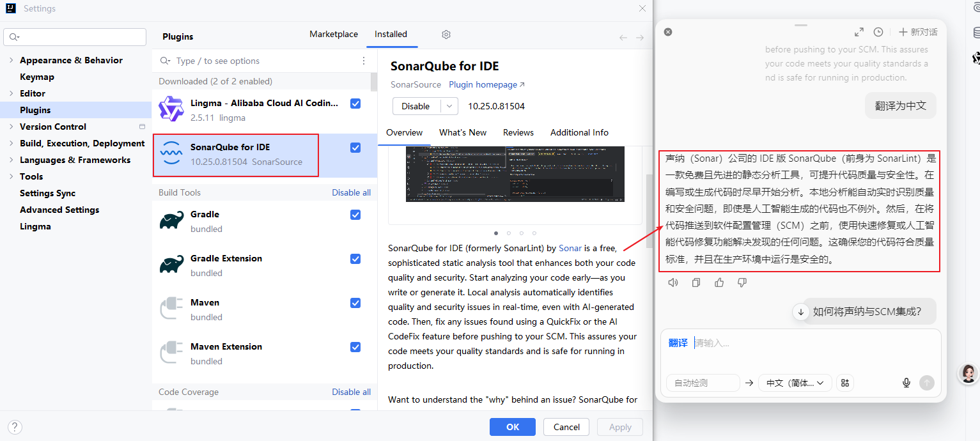Viewport: 980px width, 441px height.
Task: Jump to the latest message with down arrow
Action: point(800,312)
